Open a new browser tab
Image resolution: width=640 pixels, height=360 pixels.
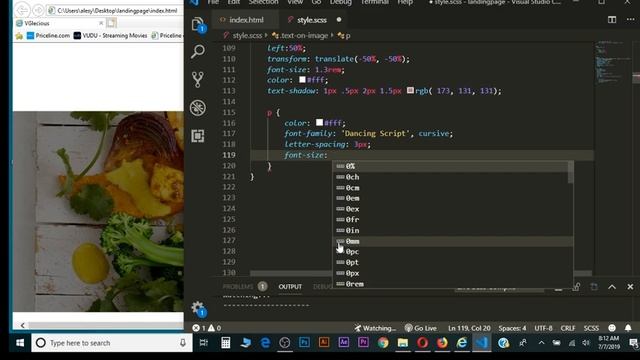(x=111, y=23)
